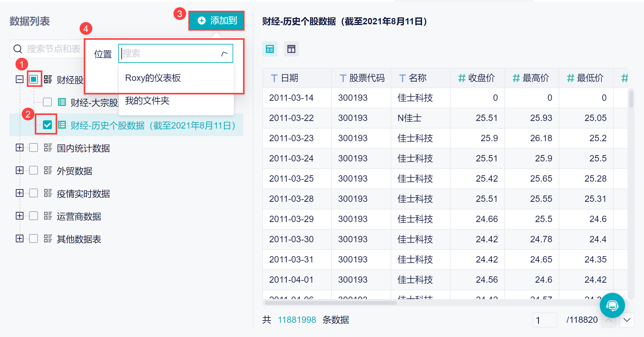Image resolution: width=644 pixels, height=337 pixels.
Task: Click the 运营商数据 group icon
Action: 48,216
